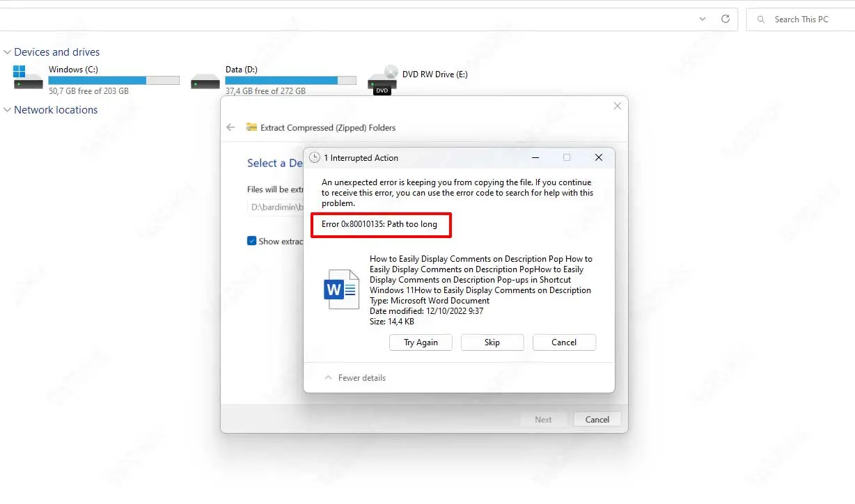The image size is (855, 504).
Task: Click the zipped folder icon in the Extract wizard title
Action: (251, 127)
